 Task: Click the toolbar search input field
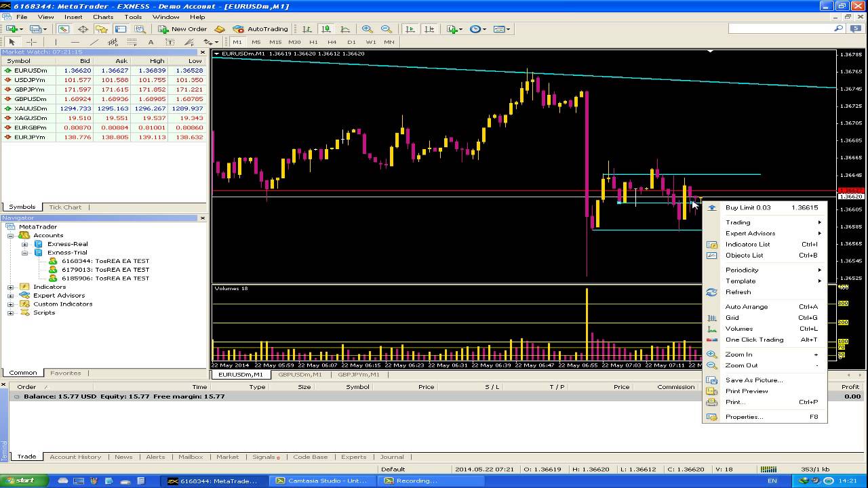pyautogui.click(x=781, y=28)
